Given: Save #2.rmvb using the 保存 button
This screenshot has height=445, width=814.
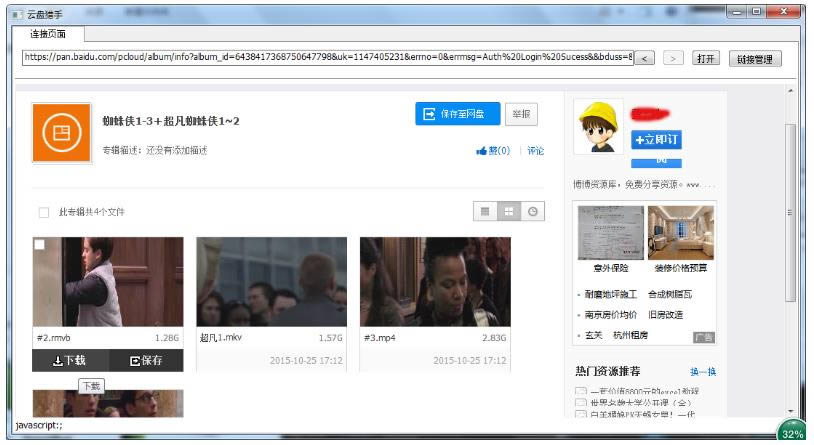Looking at the screenshot, I should 146,360.
